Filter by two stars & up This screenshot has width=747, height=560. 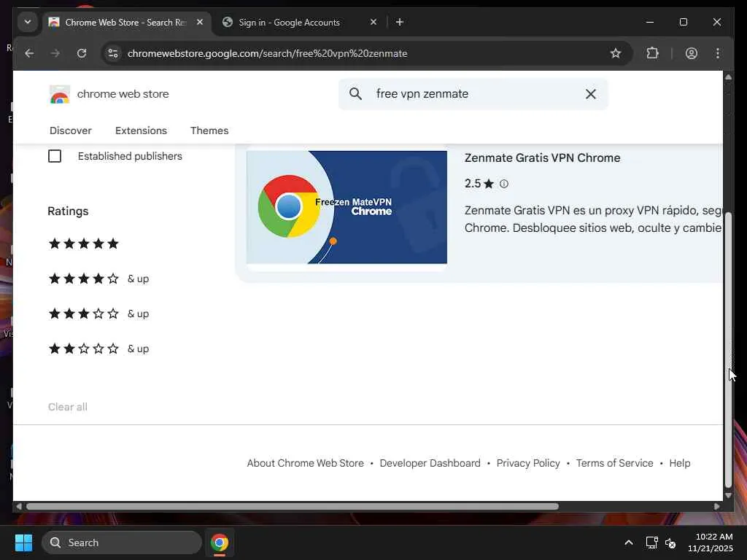tap(98, 349)
